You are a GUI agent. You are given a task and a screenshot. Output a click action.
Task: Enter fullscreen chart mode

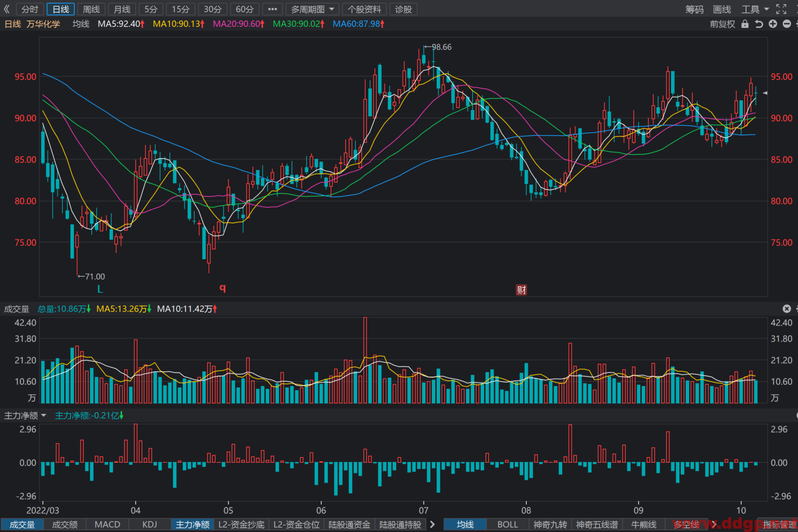pos(781,9)
